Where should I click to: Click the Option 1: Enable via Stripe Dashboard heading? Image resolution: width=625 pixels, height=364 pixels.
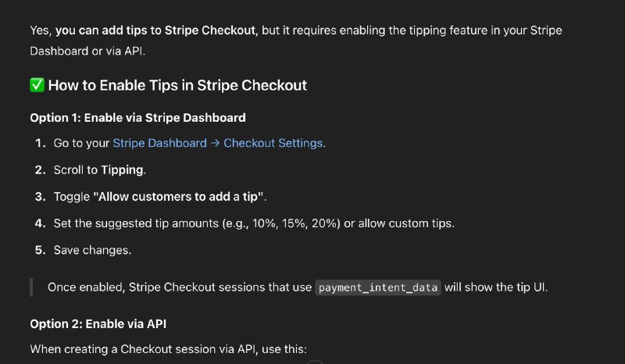click(138, 118)
